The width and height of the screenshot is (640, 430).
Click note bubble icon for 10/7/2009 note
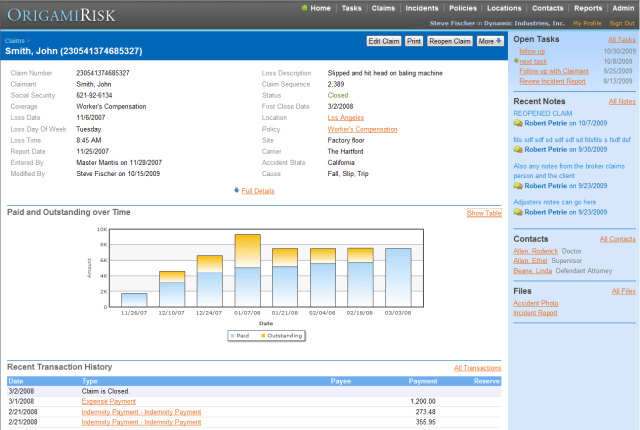point(518,123)
